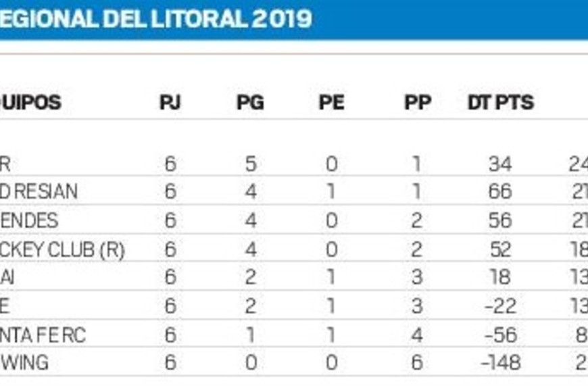Select the JOCKEY CLUB (R) team name
The height and width of the screenshot is (392, 588).
click(62, 249)
